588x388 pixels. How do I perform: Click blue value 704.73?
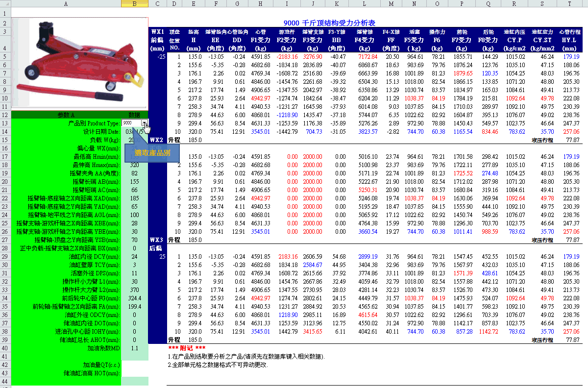point(314,131)
